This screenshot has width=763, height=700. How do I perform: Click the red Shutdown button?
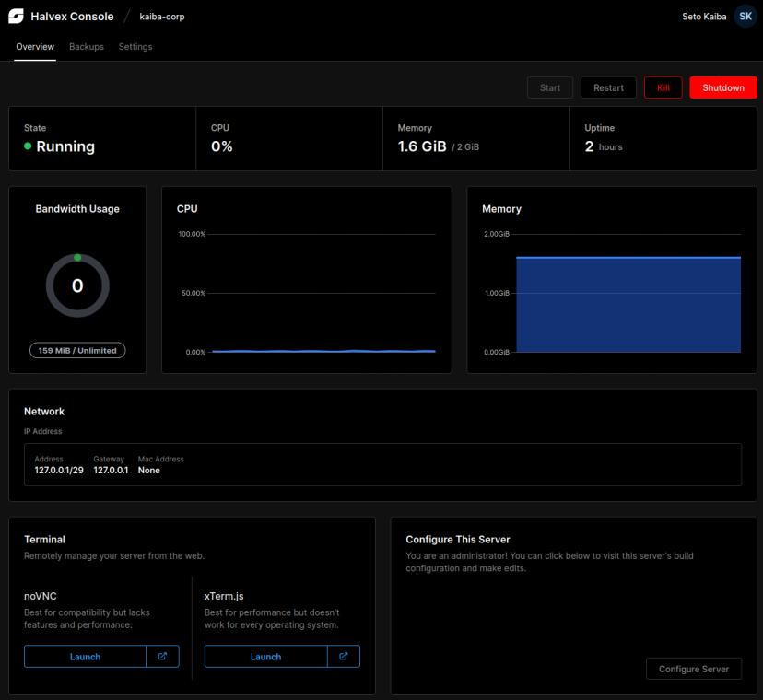pyautogui.click(x=723, y=87)
